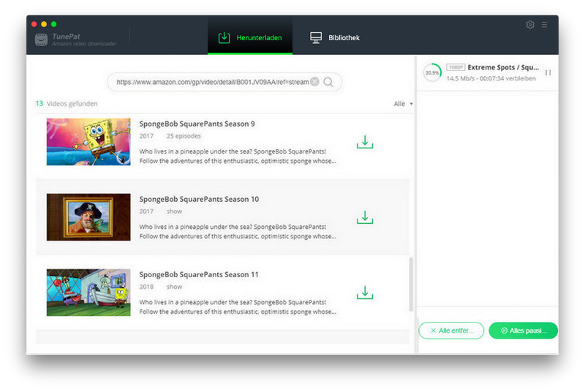Select the title SpongeBob SquarePants Season 9
The width and height of the screenshot is (585, 392).
(197, 124)
